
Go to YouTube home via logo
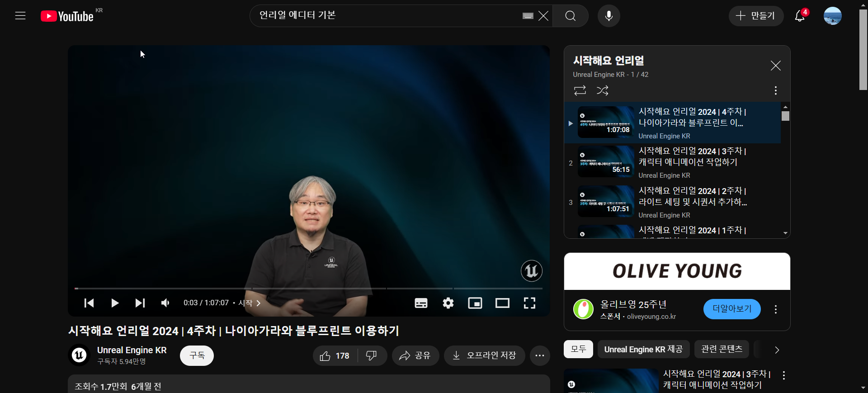click(67, 16)
